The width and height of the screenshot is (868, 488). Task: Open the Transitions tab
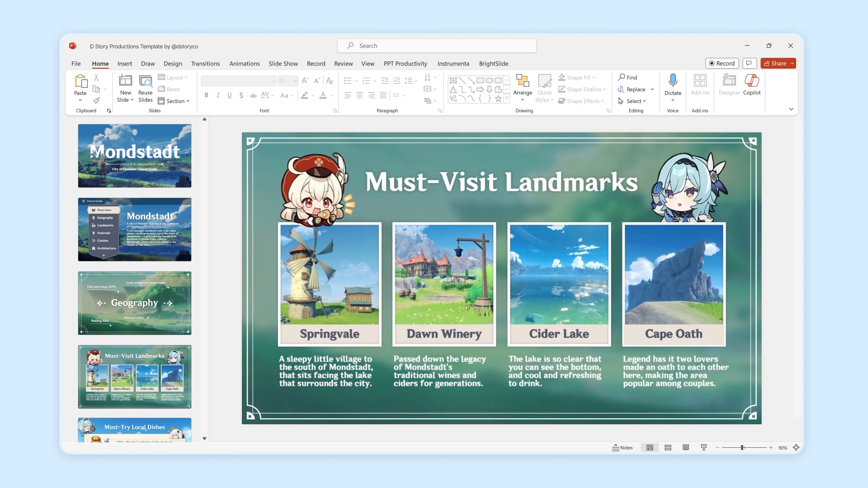point(205,64)
